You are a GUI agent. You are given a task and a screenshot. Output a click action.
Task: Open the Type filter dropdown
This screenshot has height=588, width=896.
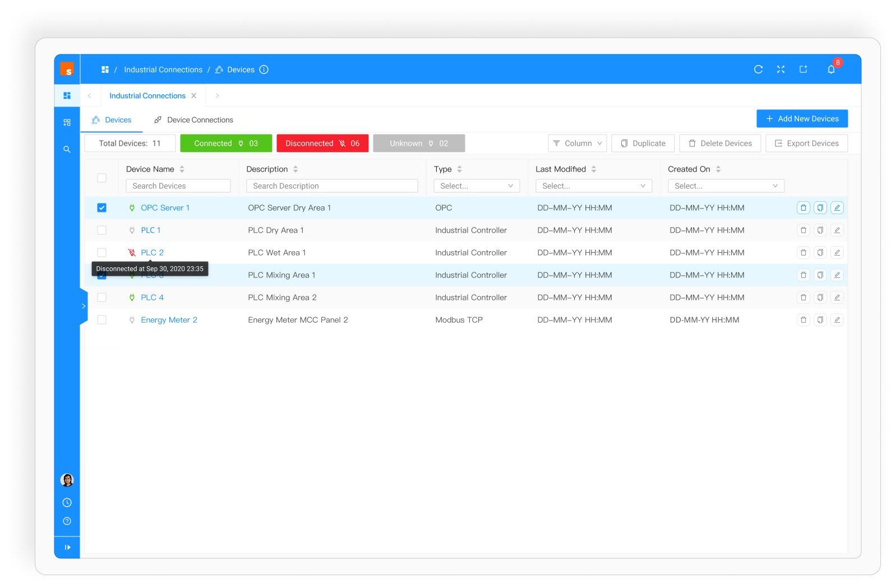pos(477,186)
